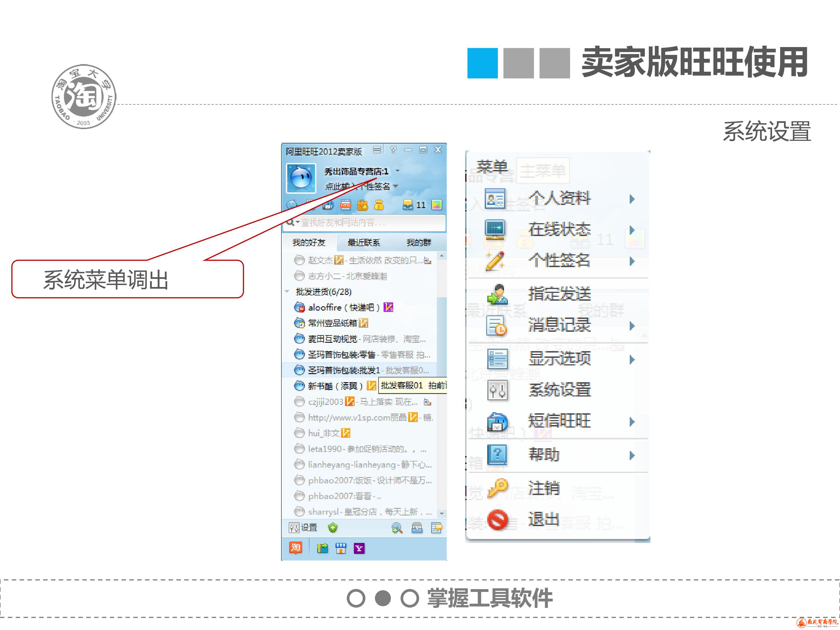Viewport: 840px width, 630px height.
Task: Click the orange briefcase toolbar icon
Action: (x=362, y=205)
